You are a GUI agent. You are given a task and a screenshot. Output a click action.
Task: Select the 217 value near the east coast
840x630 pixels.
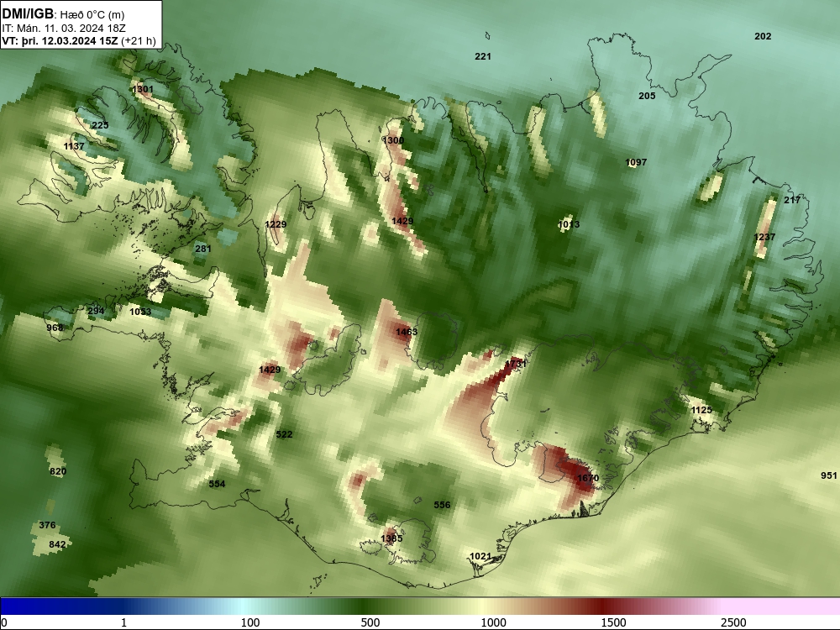[792, 200]
